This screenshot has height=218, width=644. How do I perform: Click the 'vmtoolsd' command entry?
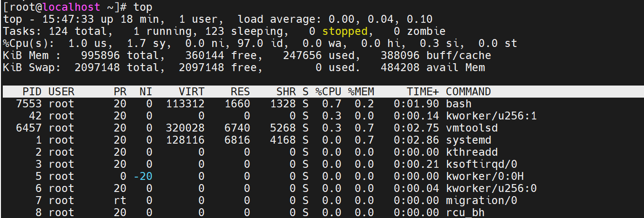[472, 128]
